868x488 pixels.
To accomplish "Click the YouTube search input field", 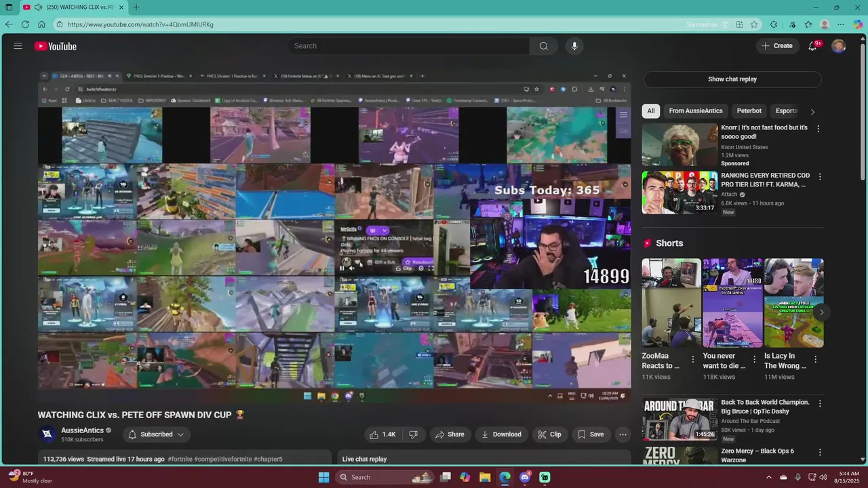I will point(408,46).
